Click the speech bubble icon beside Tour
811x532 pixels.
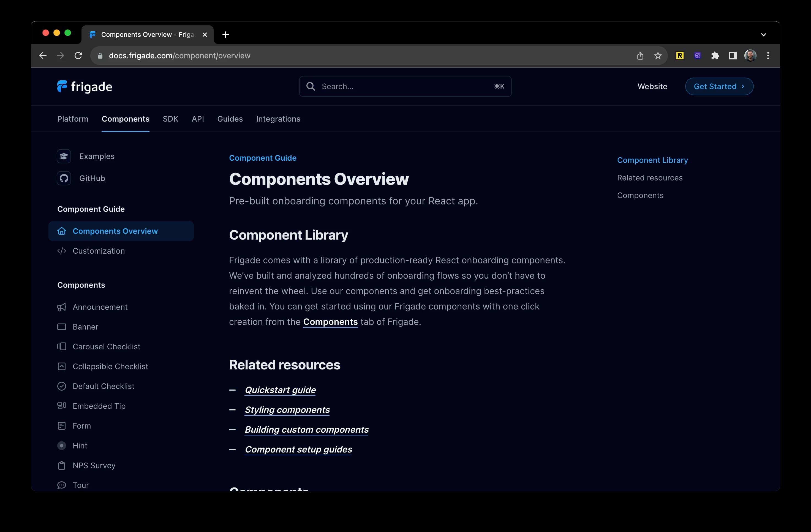click(62, 485)
